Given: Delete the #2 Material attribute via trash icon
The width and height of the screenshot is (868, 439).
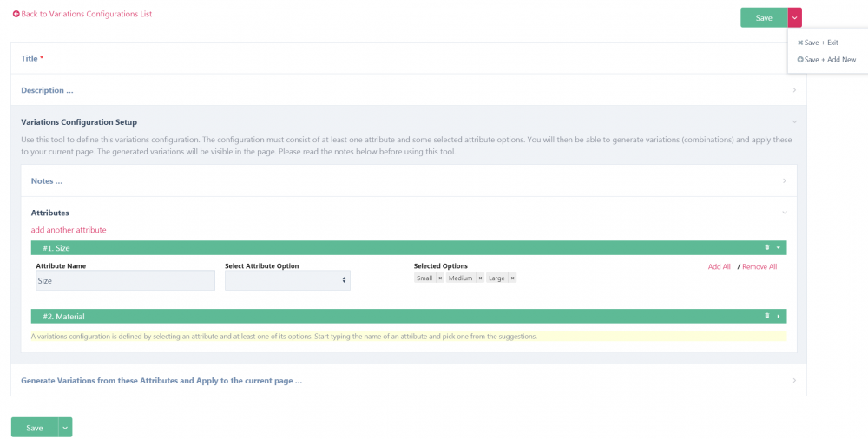Looking at the screenshot, I should (767, 316).
